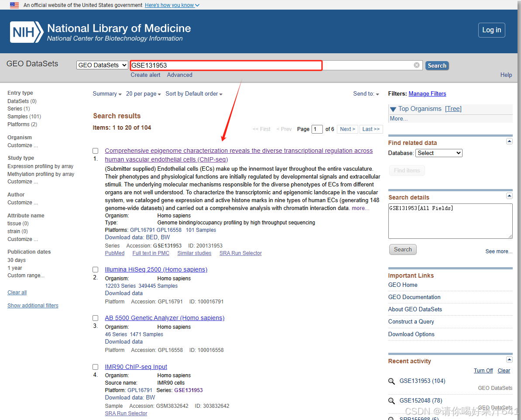Viewport: 521px width, 420px height.
Task: Go to Next page of results
Action: 348,129
